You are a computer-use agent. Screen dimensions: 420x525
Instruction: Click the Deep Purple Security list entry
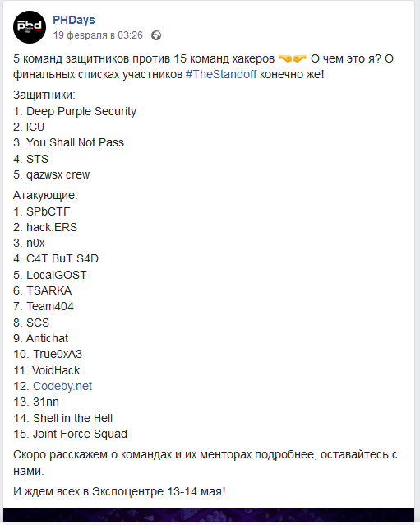pos(75,111)
